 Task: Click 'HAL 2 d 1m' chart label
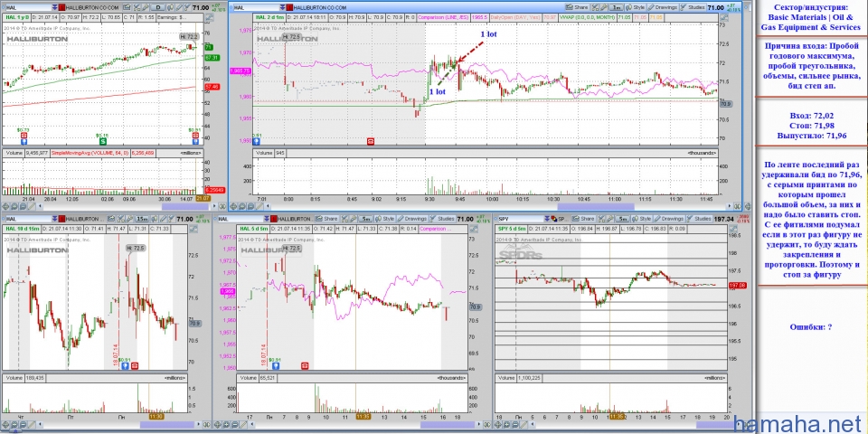[x=270, y=17]
